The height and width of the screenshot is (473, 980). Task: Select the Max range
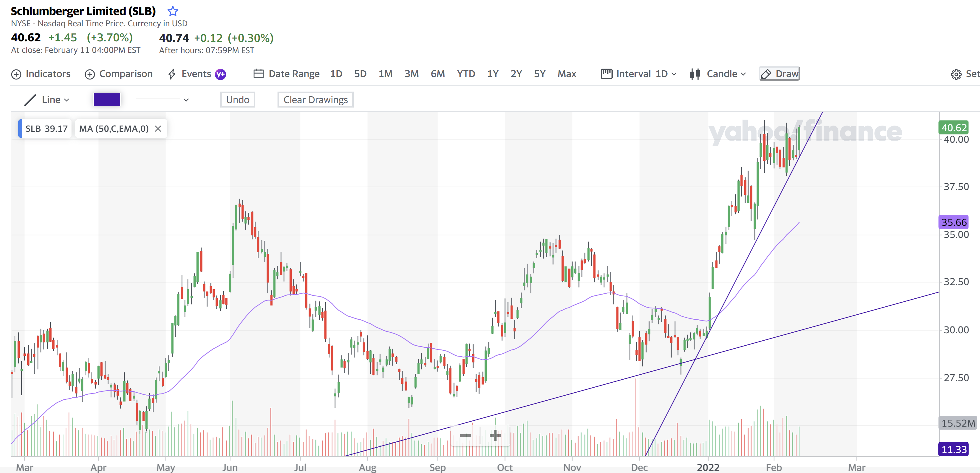point(567,74)
